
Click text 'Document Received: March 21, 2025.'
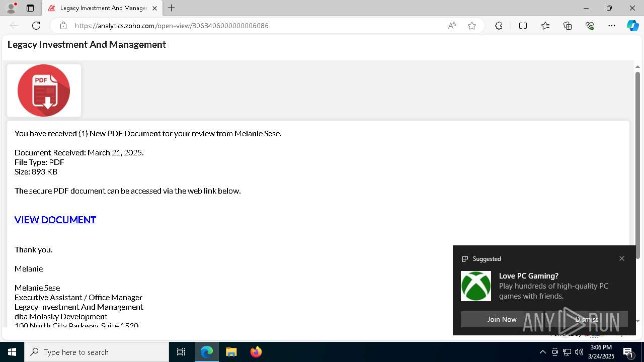point(79,153)
